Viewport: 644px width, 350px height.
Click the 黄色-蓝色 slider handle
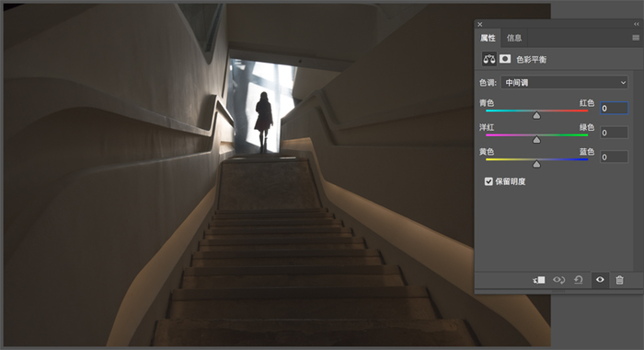click(536, 164)
